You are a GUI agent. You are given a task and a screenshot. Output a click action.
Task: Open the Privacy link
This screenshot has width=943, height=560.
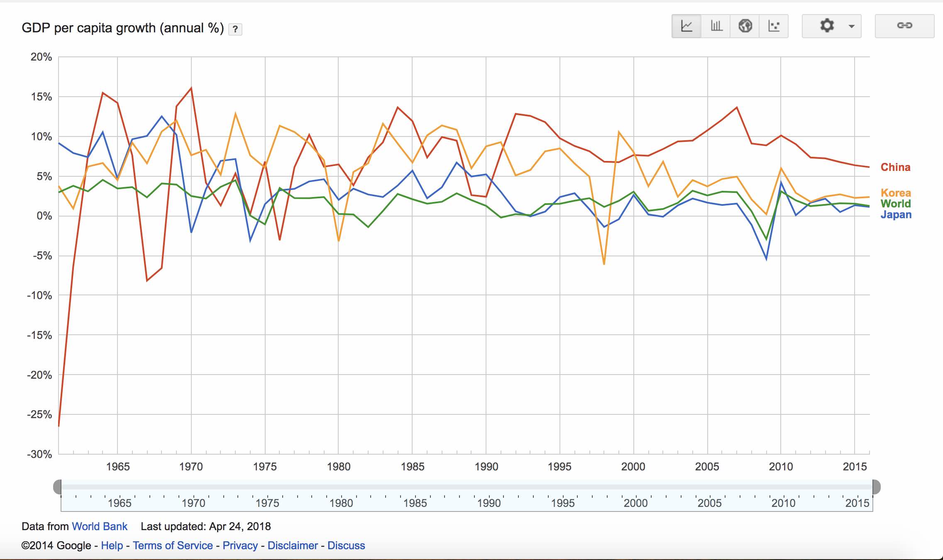click(240, 545)
